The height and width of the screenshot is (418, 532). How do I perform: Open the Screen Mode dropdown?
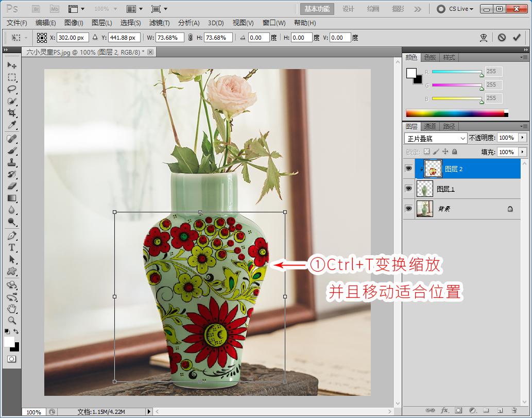[159, 9]
